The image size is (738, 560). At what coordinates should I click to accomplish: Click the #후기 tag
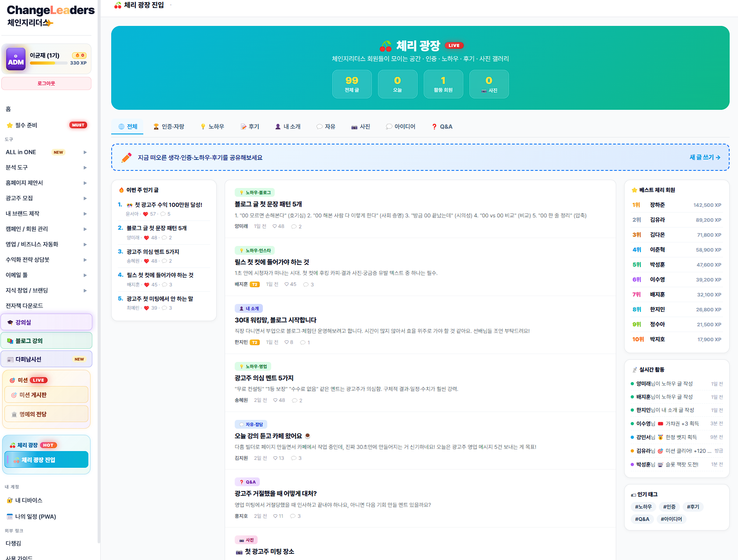click(693, 507)
